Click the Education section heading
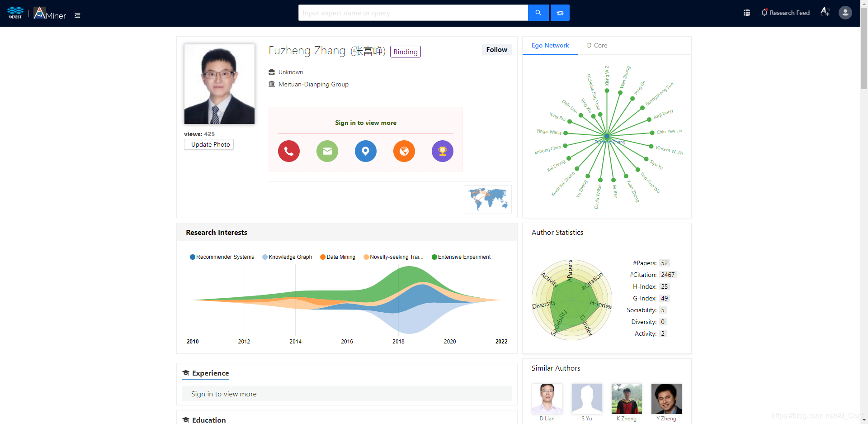Viewport: 868px width, 424px height. pos(204,420)
